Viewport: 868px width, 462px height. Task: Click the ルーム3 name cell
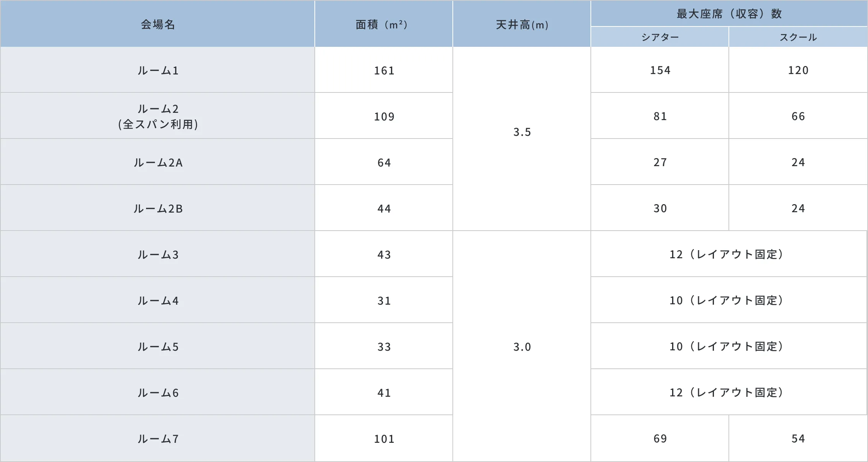pos(158,255)
